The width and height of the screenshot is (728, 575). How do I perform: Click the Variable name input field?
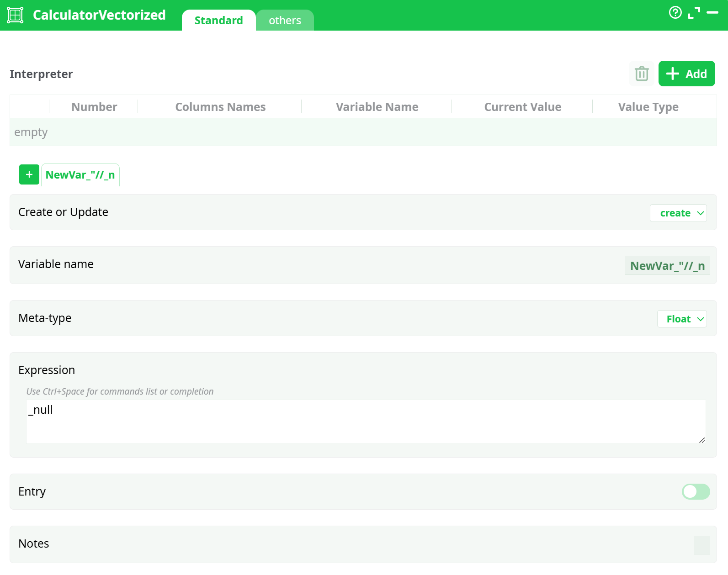point(667,266)
